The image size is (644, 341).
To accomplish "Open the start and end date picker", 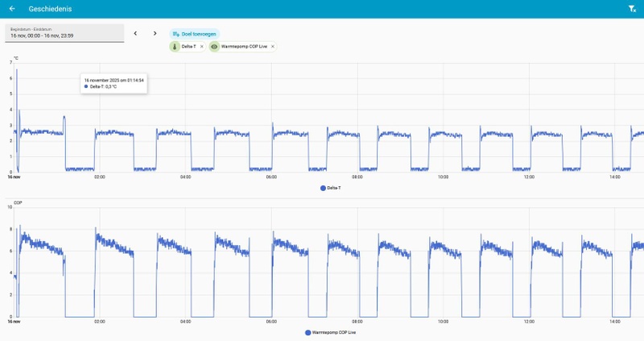I will pyautogui.click(x=64, y=33).
